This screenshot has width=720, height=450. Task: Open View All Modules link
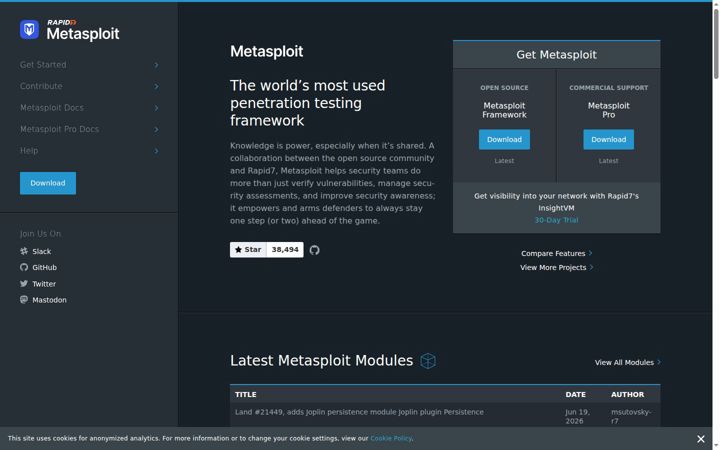(628, 363)
